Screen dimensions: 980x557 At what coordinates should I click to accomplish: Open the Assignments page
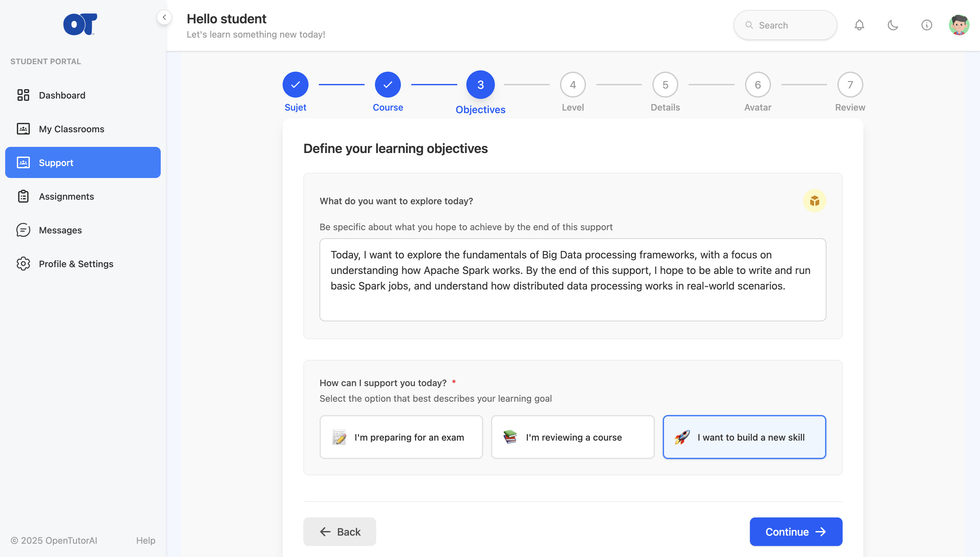coord(66,196)
